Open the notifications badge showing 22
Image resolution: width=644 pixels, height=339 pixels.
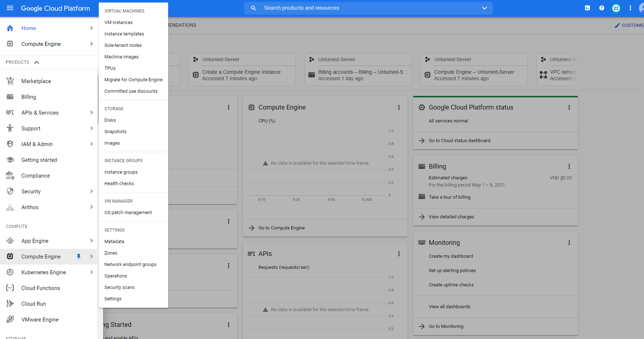[616, 8]
